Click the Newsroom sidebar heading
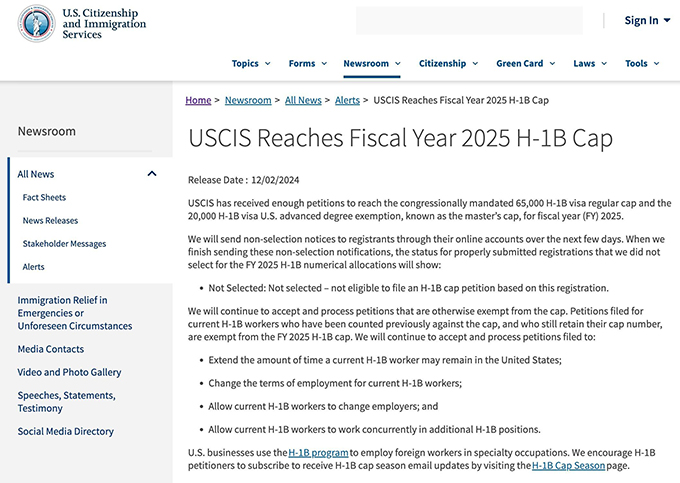This screenshot has height=483, width=680. coord(46,131)
